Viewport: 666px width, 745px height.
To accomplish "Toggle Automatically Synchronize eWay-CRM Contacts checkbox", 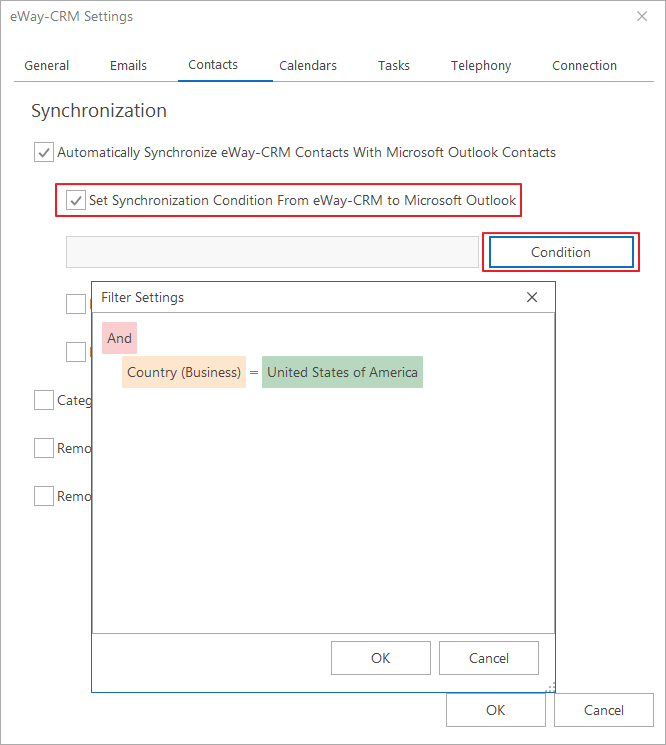I will 44,153.
